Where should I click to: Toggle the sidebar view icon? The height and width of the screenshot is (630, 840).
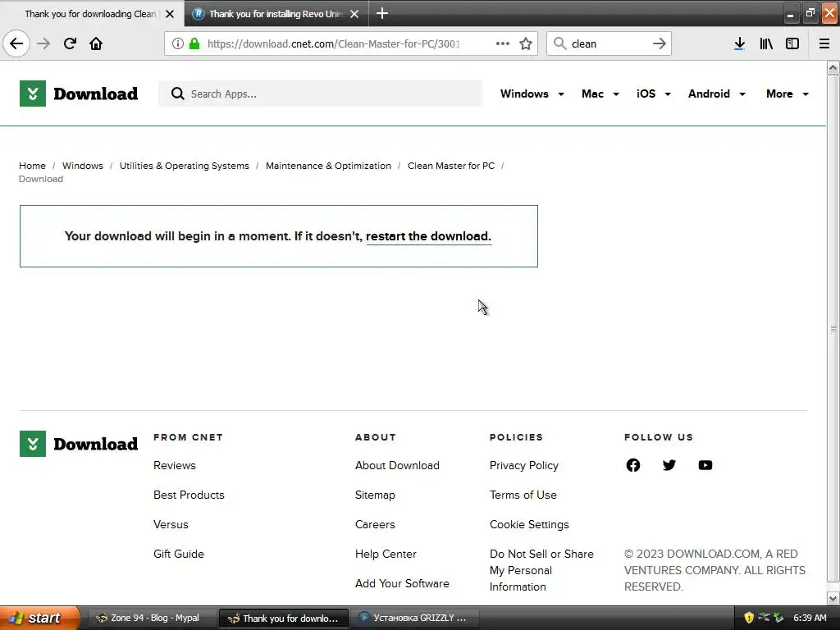click(792, 43)
